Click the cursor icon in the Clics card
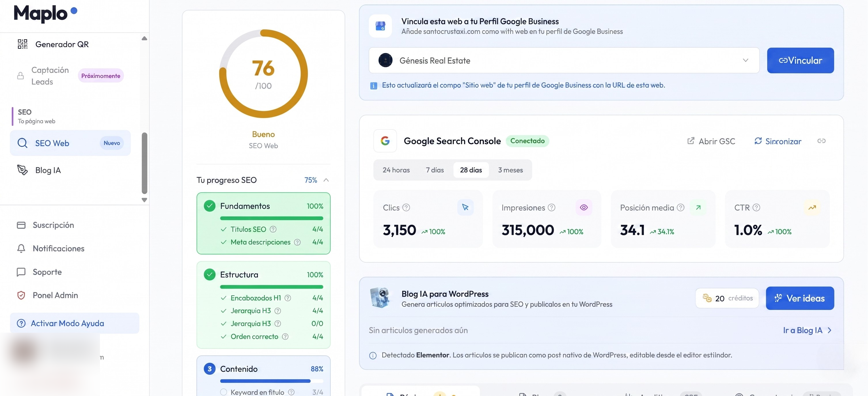The width and height of the screenshot is (868, 396). coord(465,207)
